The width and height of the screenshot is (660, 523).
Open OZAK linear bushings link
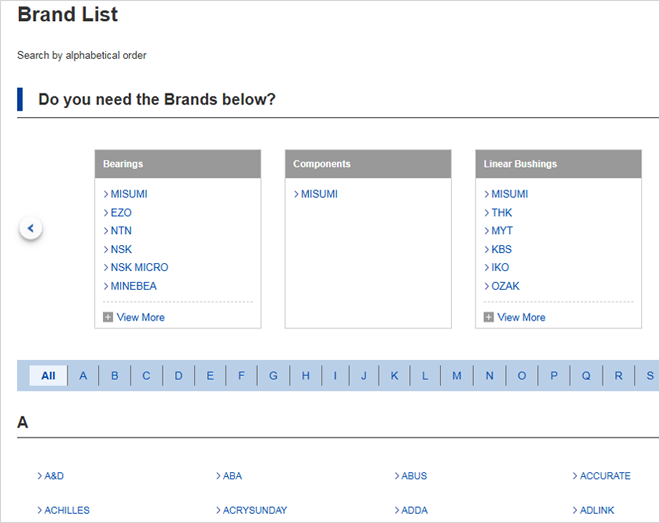coord(505,286)
